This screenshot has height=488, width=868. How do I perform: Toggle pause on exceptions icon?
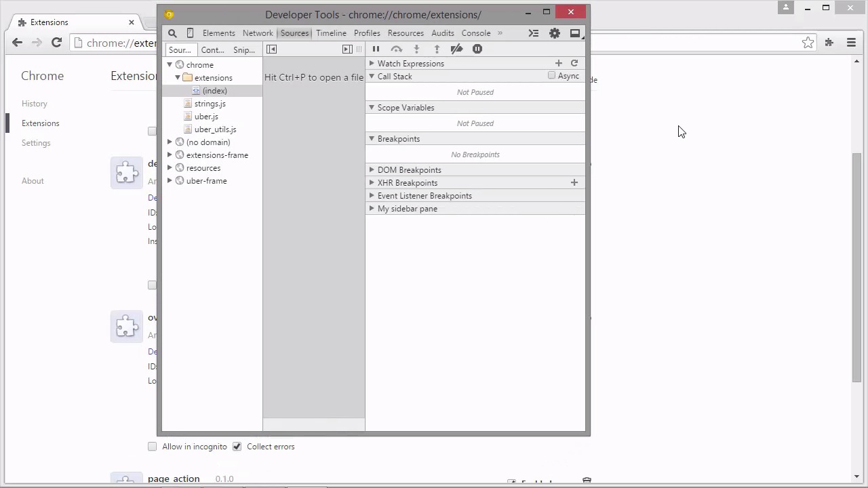477,49
